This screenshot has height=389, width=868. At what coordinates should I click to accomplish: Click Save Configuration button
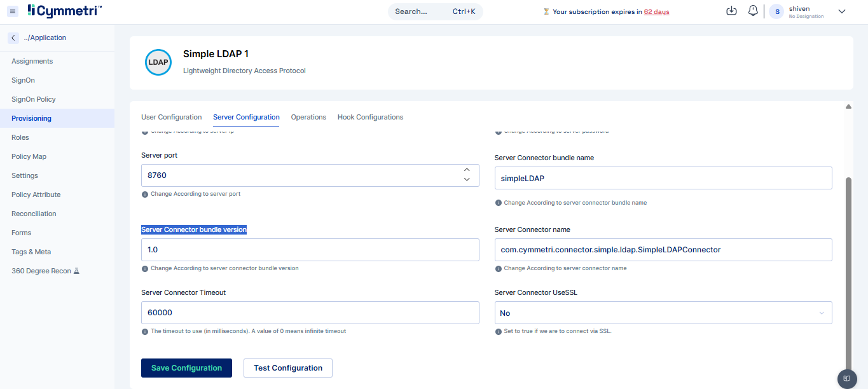pos(186,368)
